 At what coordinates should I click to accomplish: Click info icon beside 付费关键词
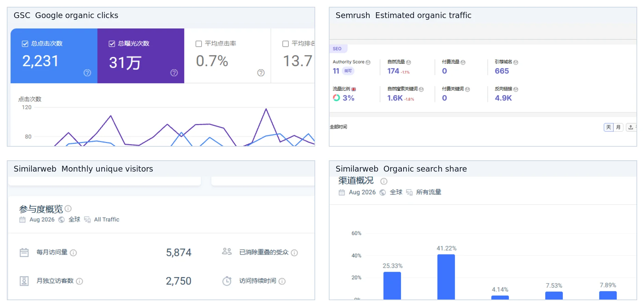pos(468,89)
